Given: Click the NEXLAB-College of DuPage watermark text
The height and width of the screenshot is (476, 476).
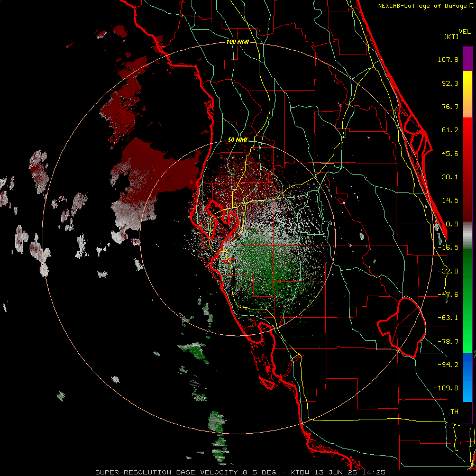Looking at the screenshot, I should [425, 6].
